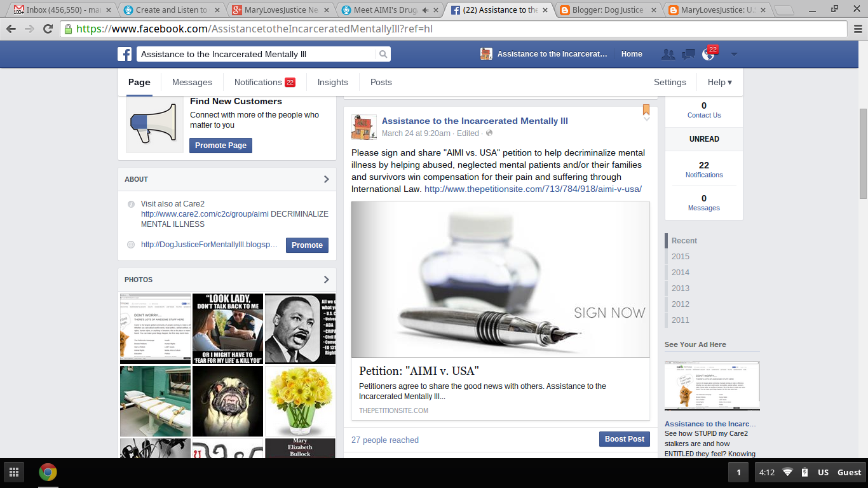Open Chrome menu hamburger icon

(857, 29)
